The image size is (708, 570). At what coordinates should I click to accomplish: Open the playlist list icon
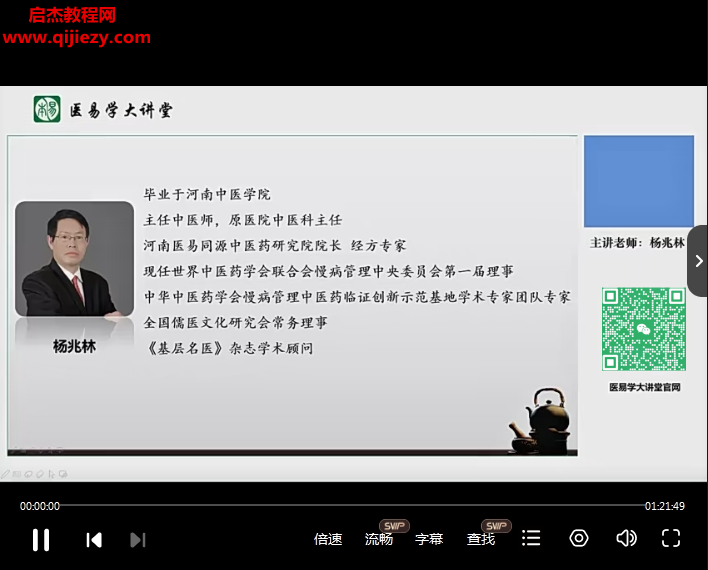(x=531, y=538)
